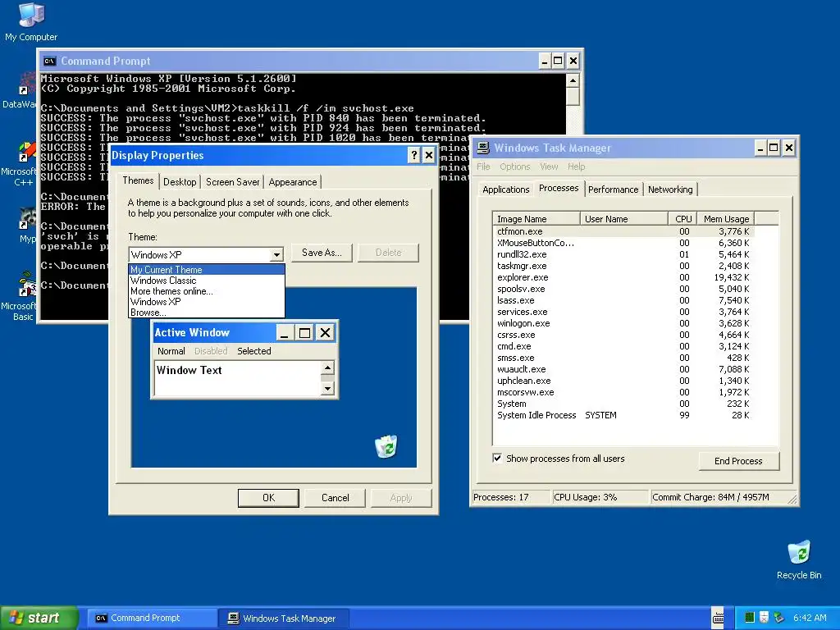Click OK in Display Properties
Viewport: 840px width, 630px height.
[268, 498]
